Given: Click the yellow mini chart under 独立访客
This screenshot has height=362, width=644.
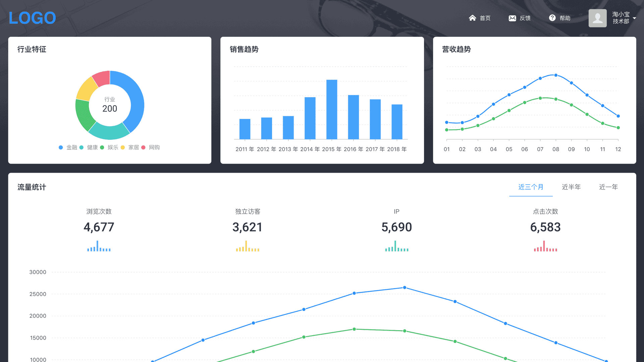Looking at the screenshot, I should click(248, 246).
